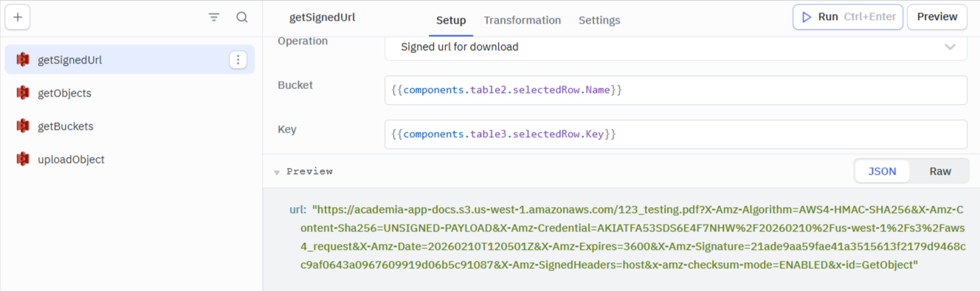Screen dimensions: 980x291
Task: Open the Operation dropdown
Action: click(675, 47)
